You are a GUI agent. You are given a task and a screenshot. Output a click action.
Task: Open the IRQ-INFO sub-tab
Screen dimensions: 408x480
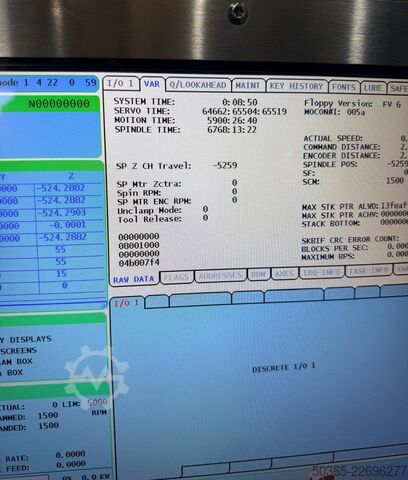tap(321, 272)
